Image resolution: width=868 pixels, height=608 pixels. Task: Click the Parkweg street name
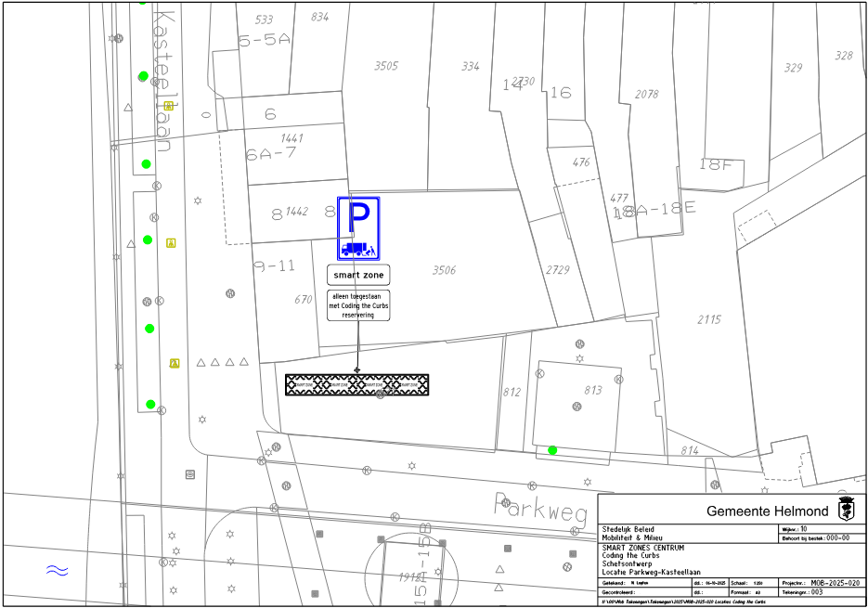[540, 508]
